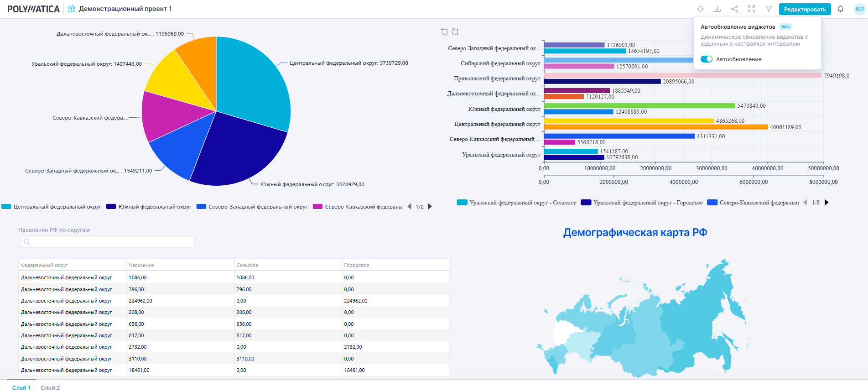Go to next page of bar chart legend
Viewport: 868px width, 392px height.
pos(826,203)
